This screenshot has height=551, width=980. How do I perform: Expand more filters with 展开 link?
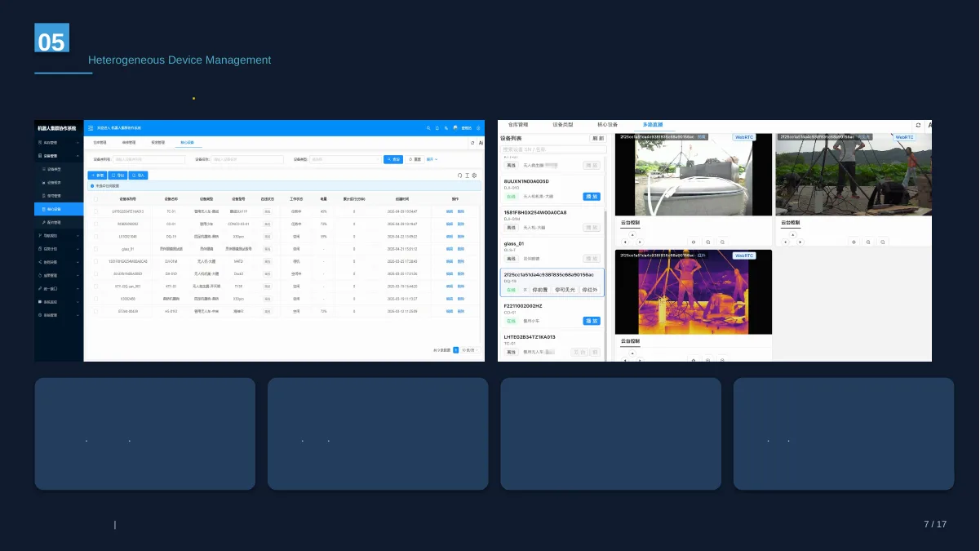point(432,159)
